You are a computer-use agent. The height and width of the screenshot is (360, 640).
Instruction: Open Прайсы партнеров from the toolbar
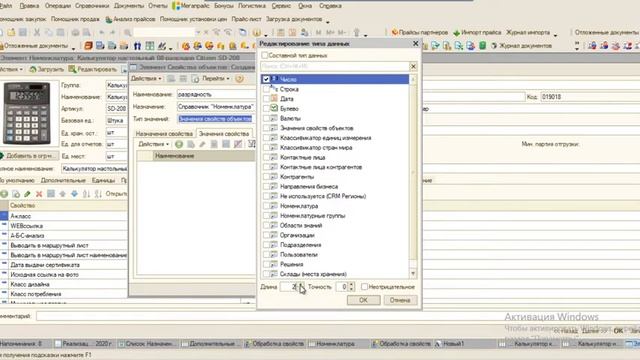[x=420, y=32]
